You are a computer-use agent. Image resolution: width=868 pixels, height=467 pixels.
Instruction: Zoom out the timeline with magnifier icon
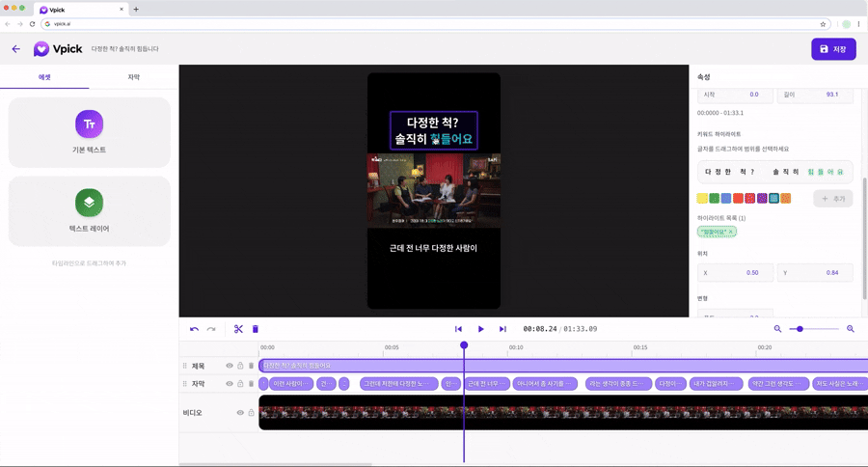click(x=778, y=329)
